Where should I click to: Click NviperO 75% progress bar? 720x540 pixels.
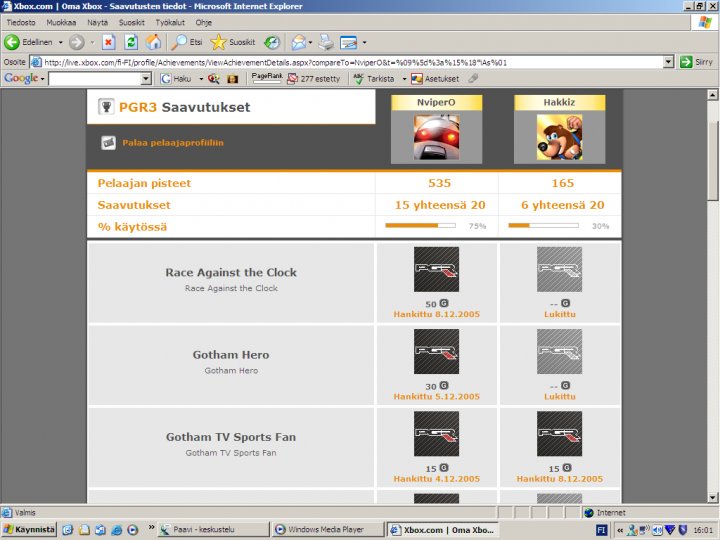(421, 225)
